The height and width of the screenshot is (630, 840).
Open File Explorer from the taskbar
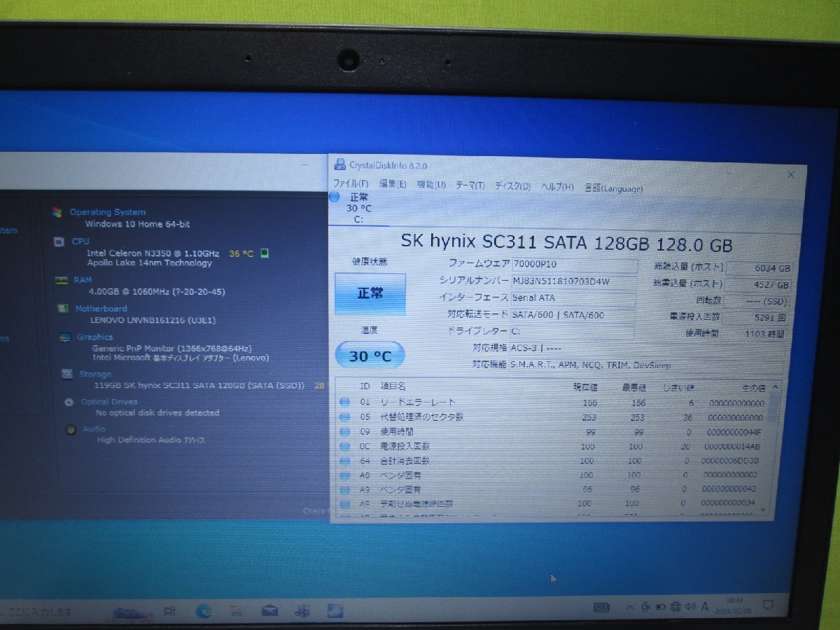(237, 610)
